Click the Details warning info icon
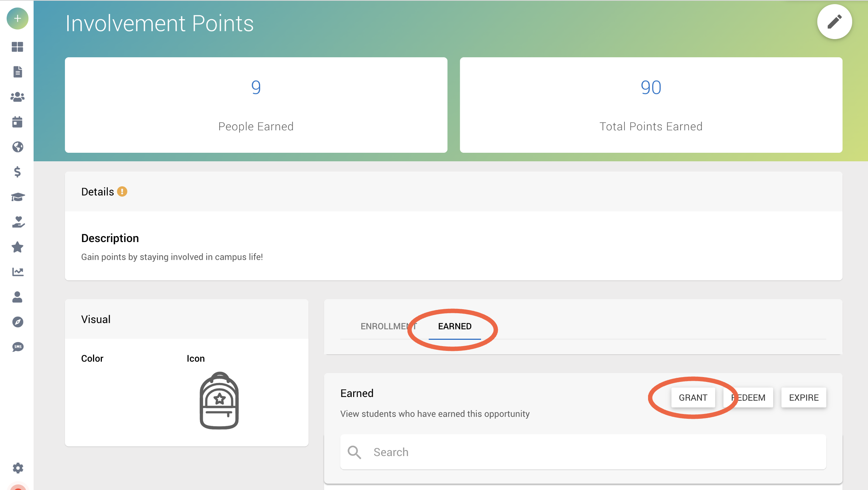The width and height of the screenshot is (868, 490). (x=122, y=191)
